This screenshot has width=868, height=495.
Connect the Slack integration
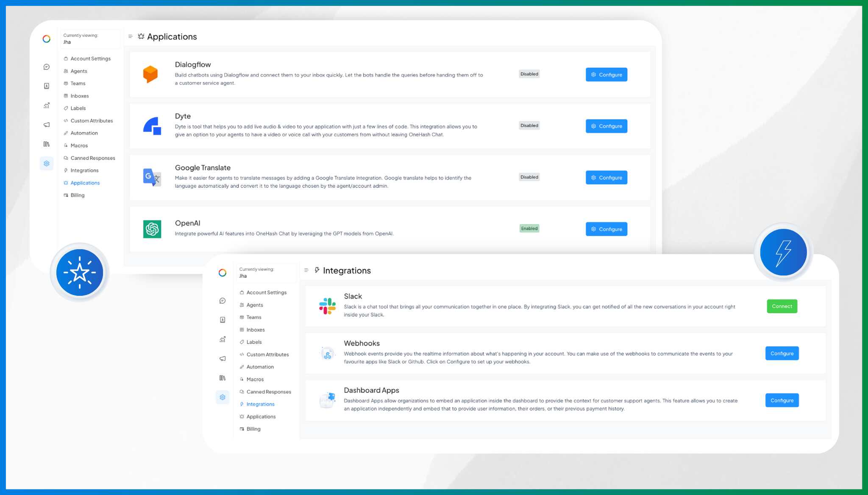tap(782, 306)
